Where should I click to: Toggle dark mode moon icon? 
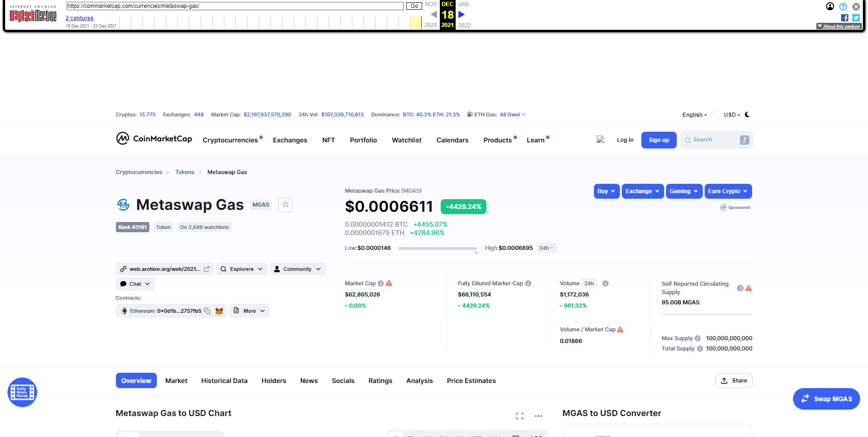point(747,114)
